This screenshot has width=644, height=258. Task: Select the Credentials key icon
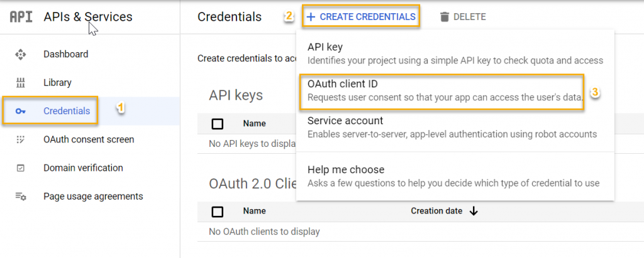(20, 111)
